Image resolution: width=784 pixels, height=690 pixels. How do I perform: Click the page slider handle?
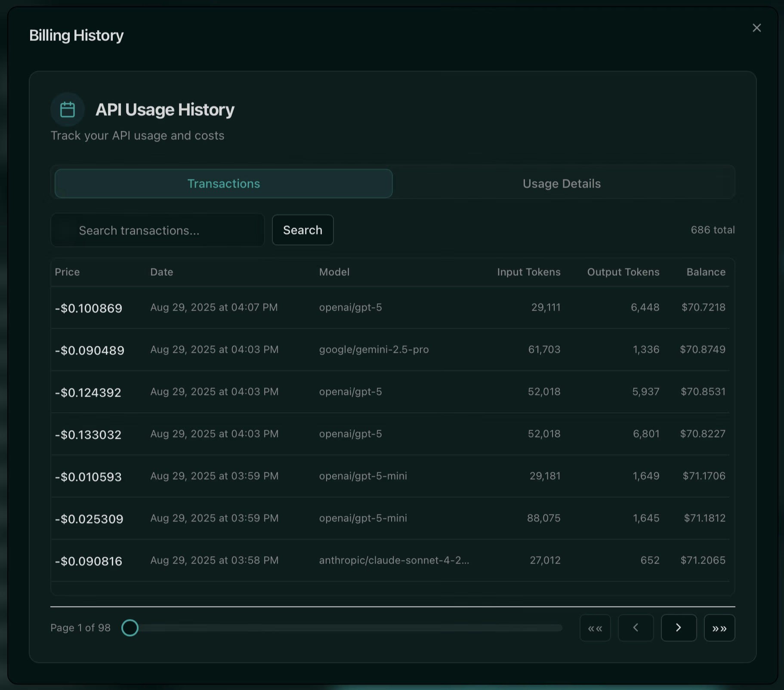(x=130, y=628)
